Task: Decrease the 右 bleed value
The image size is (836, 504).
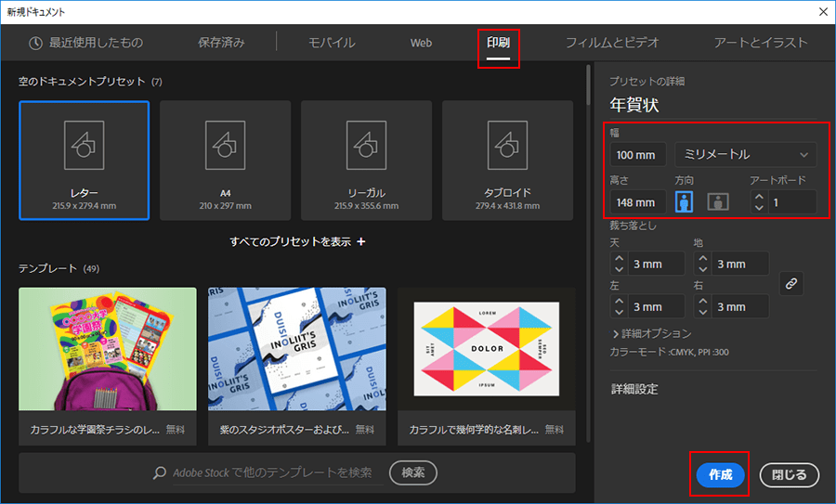Action: point(703,312)
